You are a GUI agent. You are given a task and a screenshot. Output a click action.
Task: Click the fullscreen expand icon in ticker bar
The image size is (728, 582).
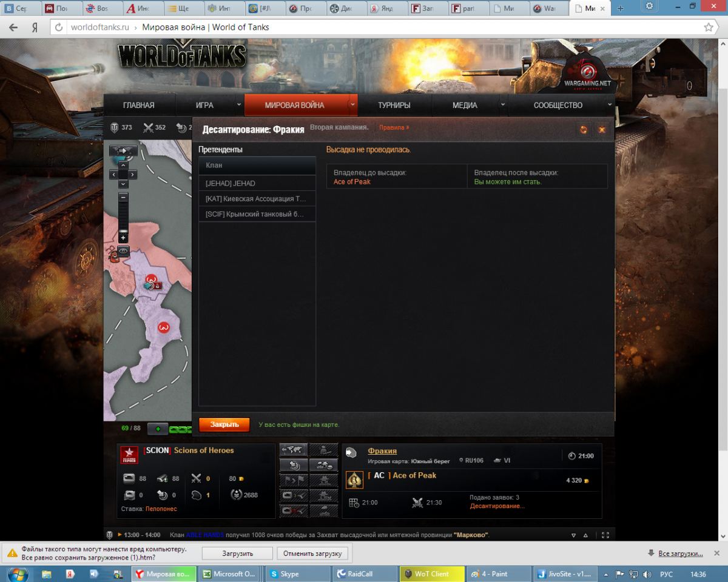(x=605, y=535)
